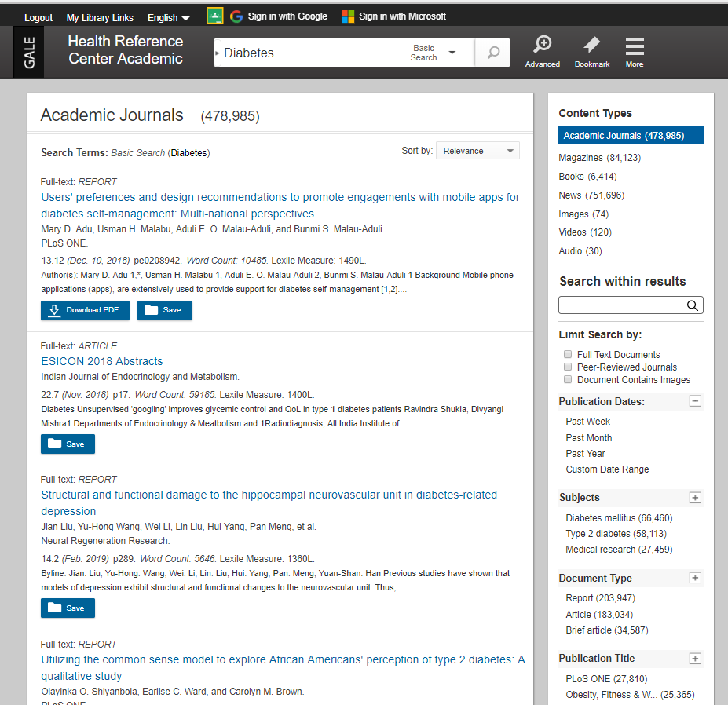
Task: Click inside the Search within results field
Action: [x=620, y=305]
